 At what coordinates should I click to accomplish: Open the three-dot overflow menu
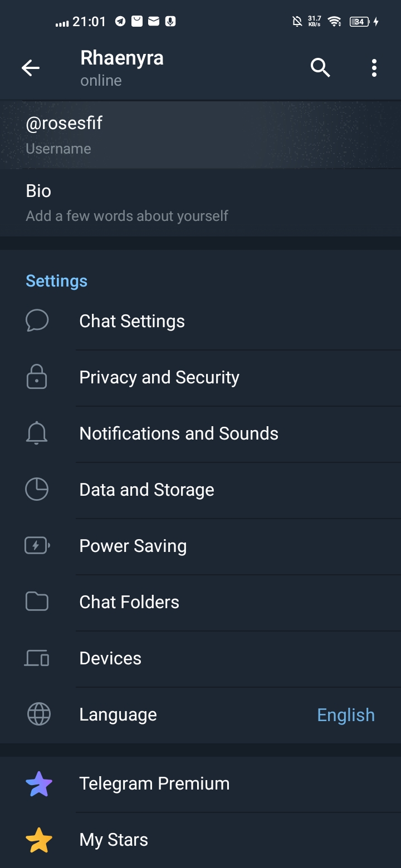(x=374, y=68)
